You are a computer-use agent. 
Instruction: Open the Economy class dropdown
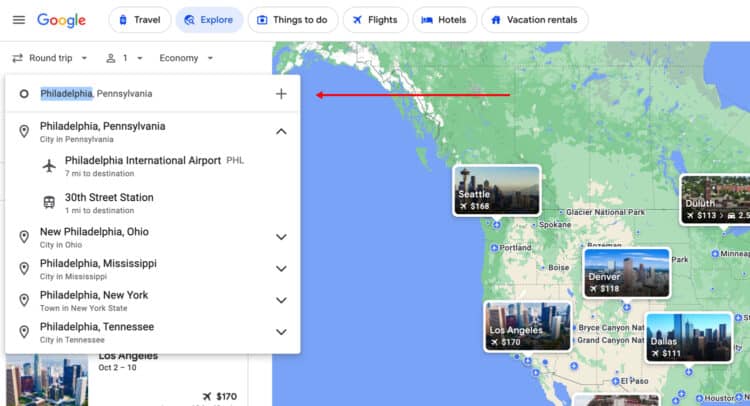click(x=186, y=58)
